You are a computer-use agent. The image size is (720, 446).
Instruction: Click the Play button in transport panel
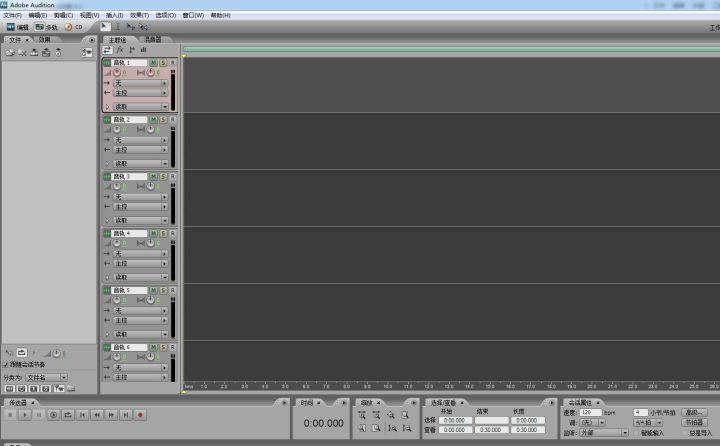pos(25,413)
